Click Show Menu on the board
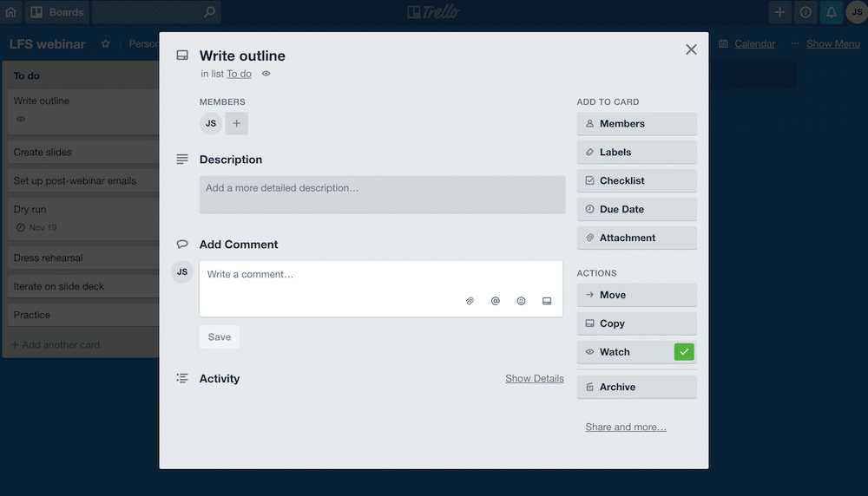Image resolution: width=868 pixels, height=496 pixels. 833,43
